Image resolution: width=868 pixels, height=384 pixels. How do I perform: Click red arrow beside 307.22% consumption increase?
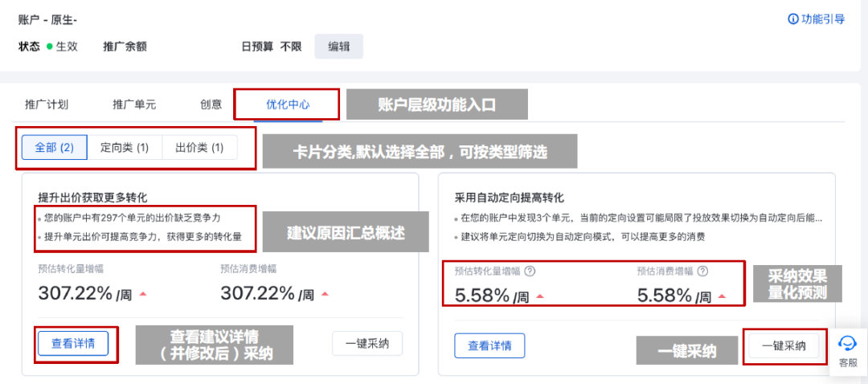pos(325,294)
